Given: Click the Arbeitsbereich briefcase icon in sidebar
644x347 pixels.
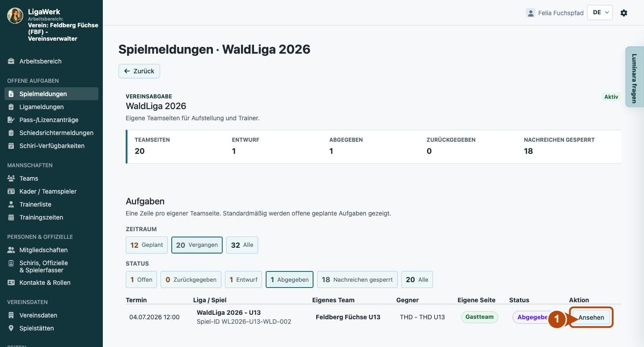Looking at the screenshot, I should (x=11, y=61).
